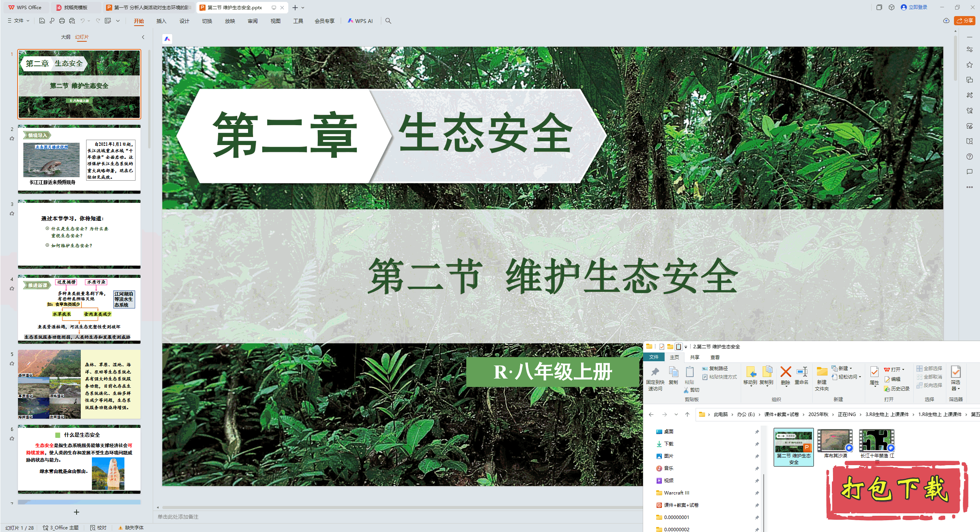Viewport: 980px width, 532px height.
Task: Toggle the star marker beside slide 4
Action: click(x=12, y=289)
